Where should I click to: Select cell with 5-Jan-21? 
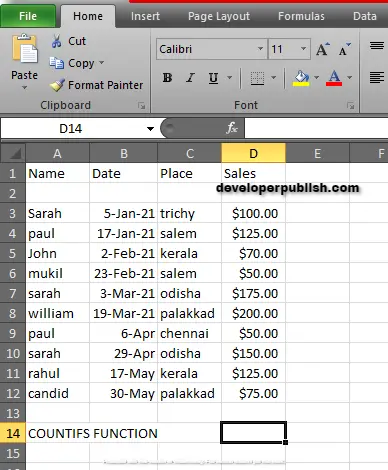[124, 213]
